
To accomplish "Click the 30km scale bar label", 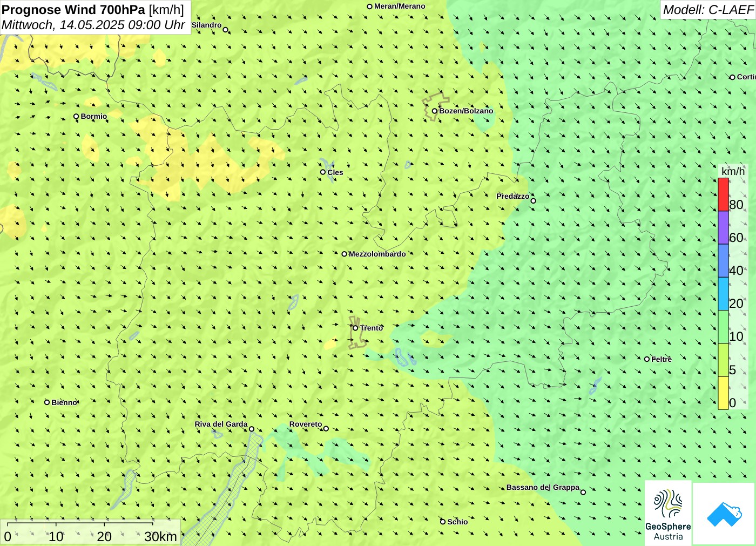I will (160, 536).
